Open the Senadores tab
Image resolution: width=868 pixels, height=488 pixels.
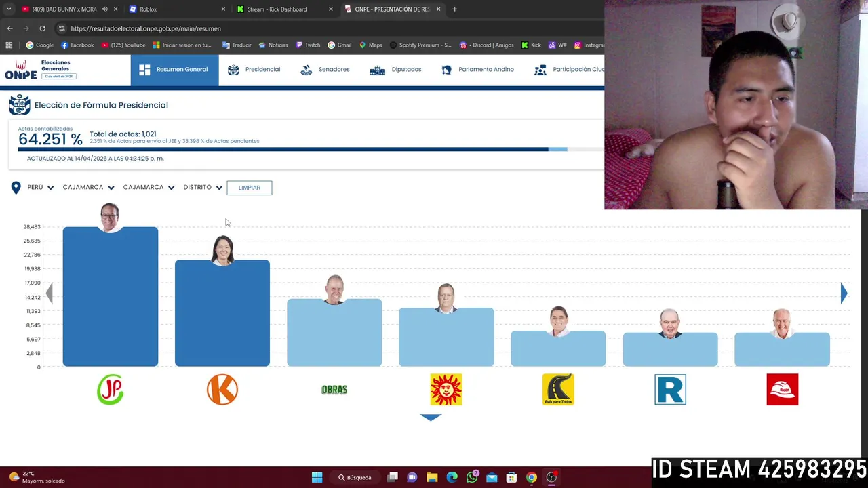click(x=325, y=70)
